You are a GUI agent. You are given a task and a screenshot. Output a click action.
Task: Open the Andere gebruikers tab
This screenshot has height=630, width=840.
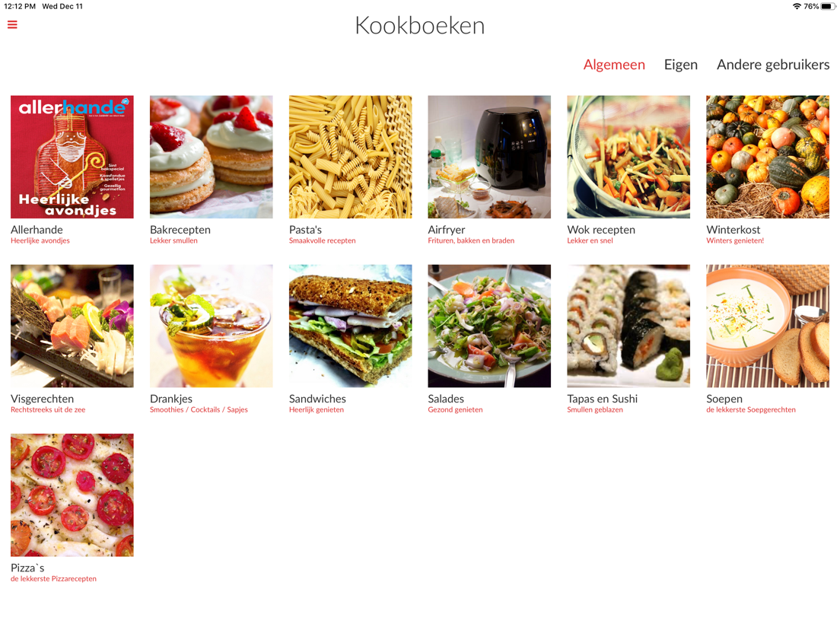click(x=772, y=65)
